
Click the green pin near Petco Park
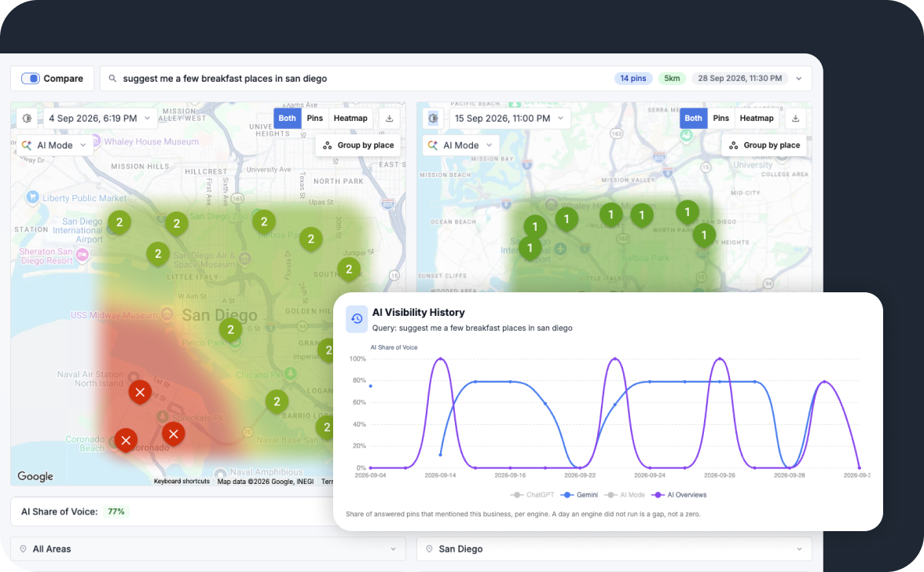230,330
